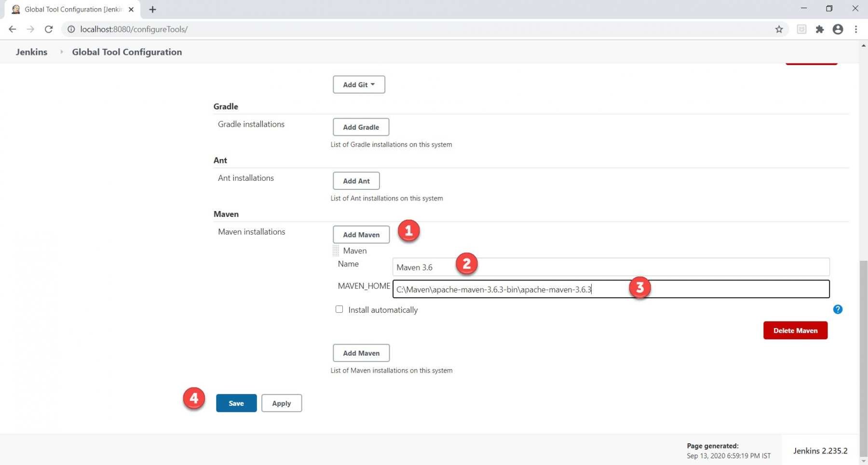Click Delete Maven to remove installation
This screenshot has width=868, height=465.
pos(795,331)
